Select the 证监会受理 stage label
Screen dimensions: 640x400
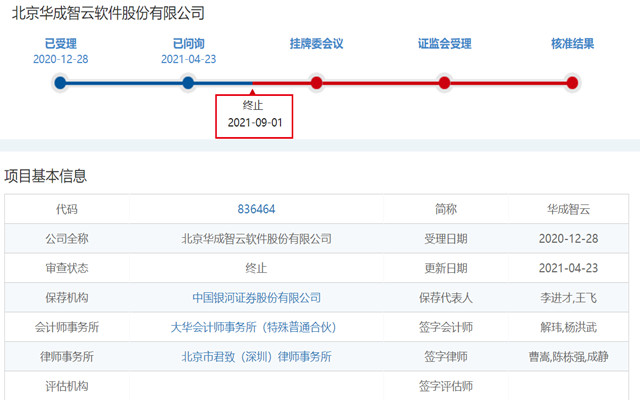click(444, 44)
